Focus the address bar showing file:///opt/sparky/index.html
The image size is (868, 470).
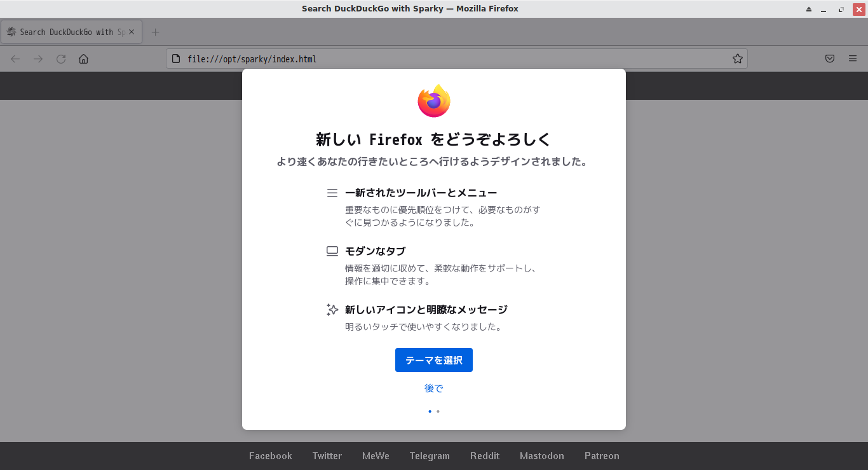tap(456, 59)
